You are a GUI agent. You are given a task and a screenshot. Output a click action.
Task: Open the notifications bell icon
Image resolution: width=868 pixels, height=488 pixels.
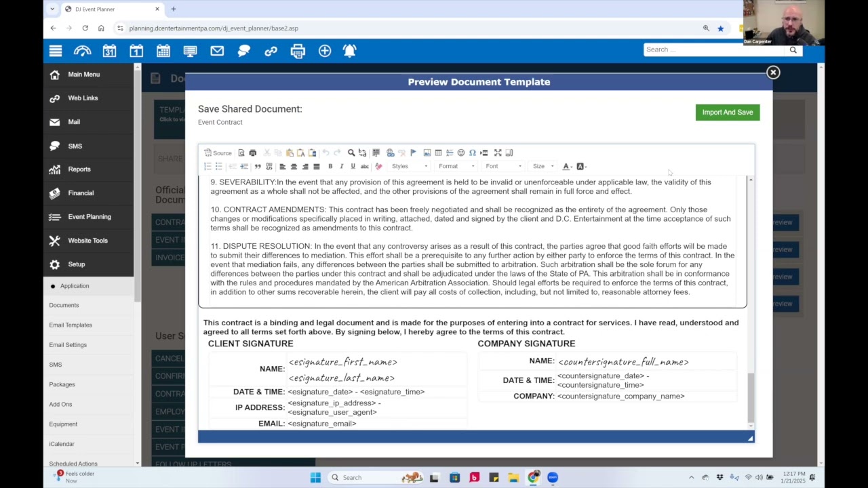349,51
